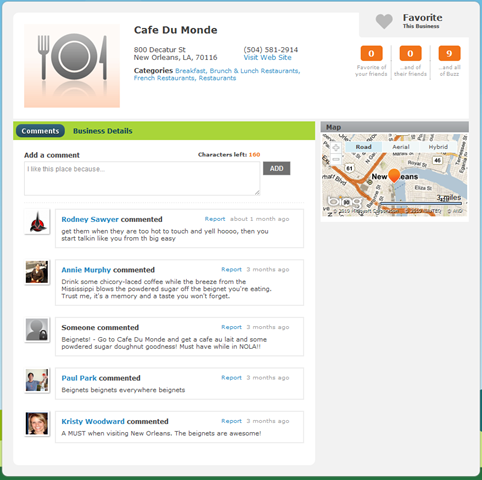The width and height of the screenshot is (482, 480).
Task: Click the Cafe Du Monde title
Action: click(x=175, y=30)
